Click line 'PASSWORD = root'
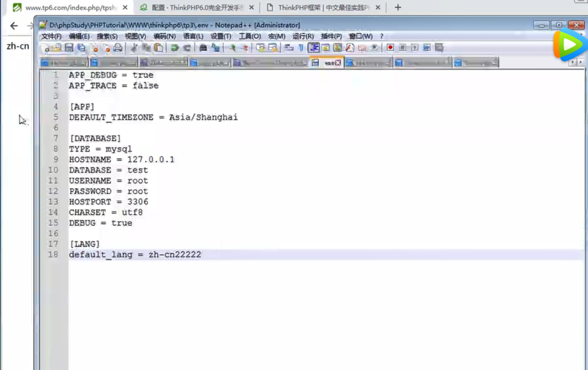The height and width of the screenshot is (370, 588). tap(108, 192)
